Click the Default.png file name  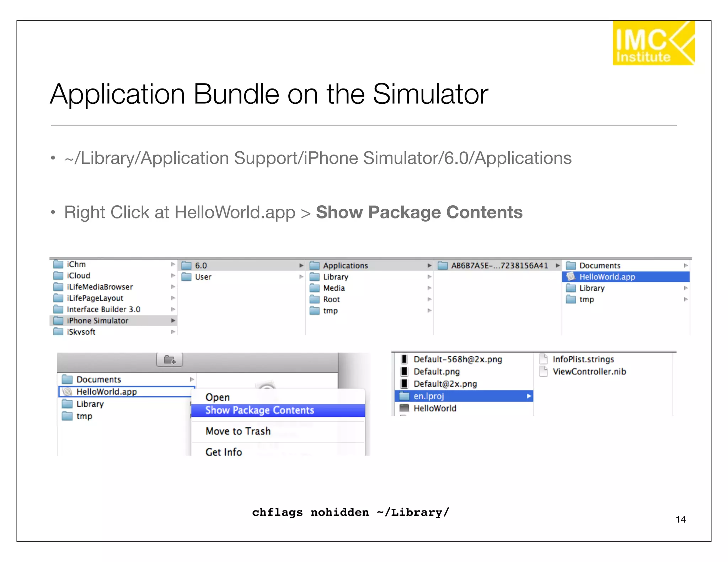[x=437, y=372]
